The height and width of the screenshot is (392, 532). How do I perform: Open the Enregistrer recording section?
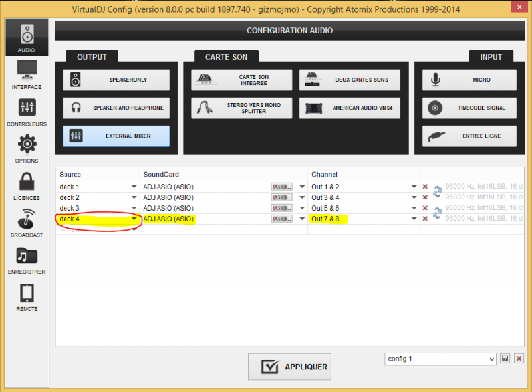pyautogui.click(x=27, y=260)
